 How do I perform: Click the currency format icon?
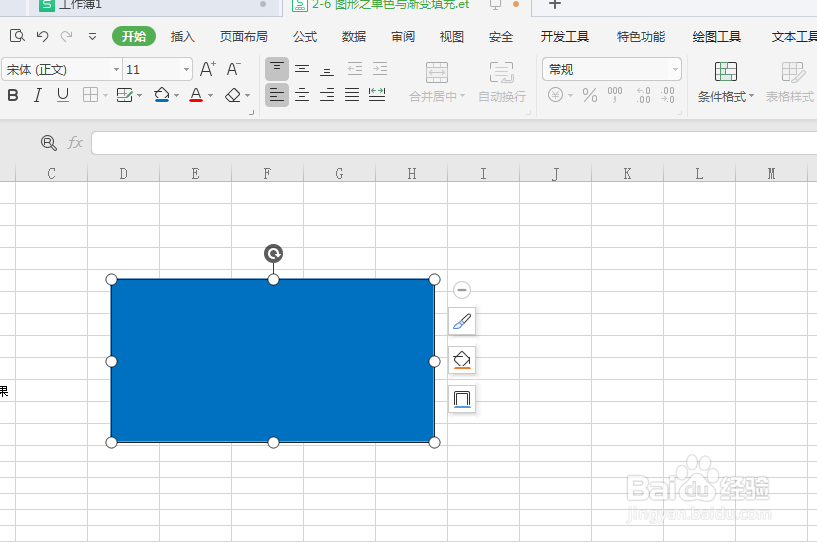point(555,95)
